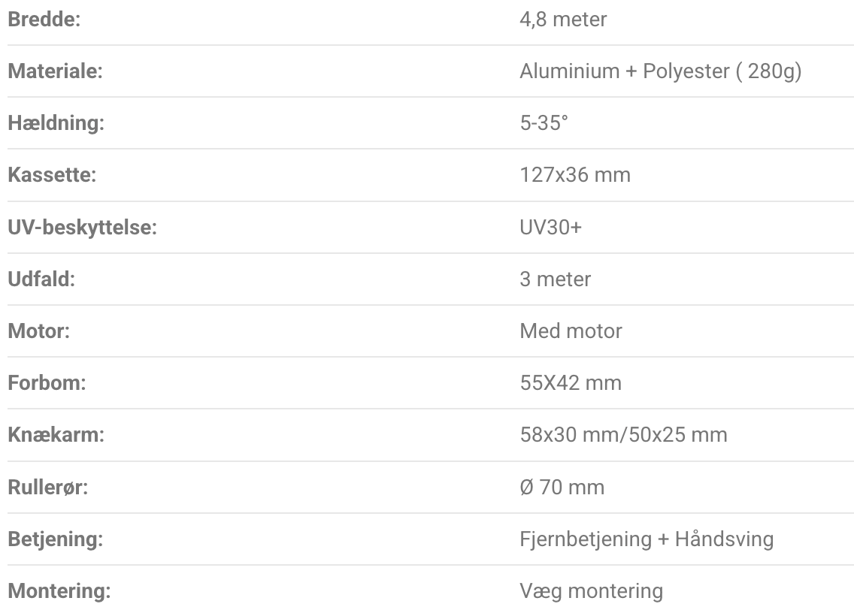
Task: Click the "Med motor" value text
Action: pos(571,331)
